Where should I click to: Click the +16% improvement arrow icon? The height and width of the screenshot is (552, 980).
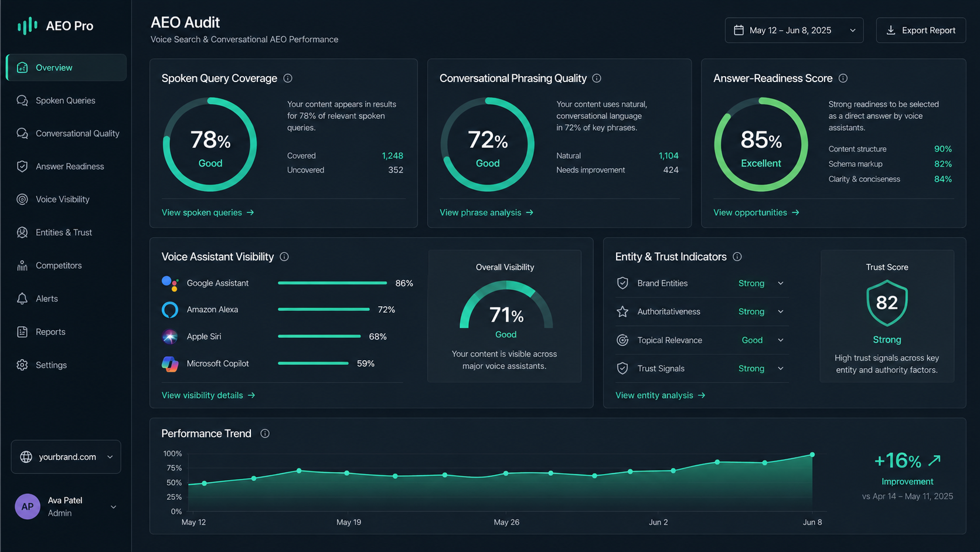(x=934, y=460)
